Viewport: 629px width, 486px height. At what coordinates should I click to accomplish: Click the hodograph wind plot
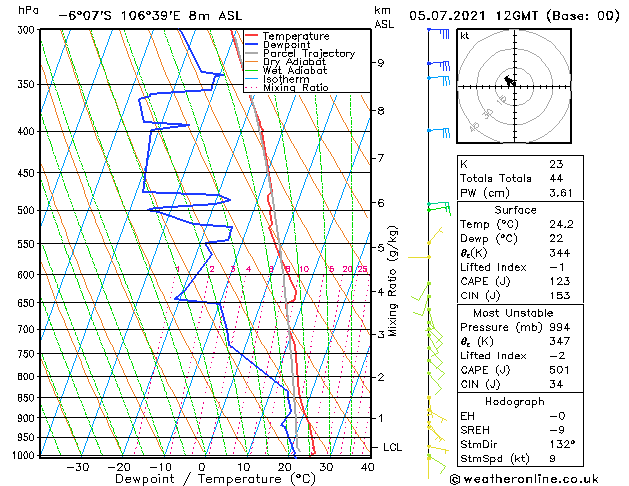click(514, 86)
